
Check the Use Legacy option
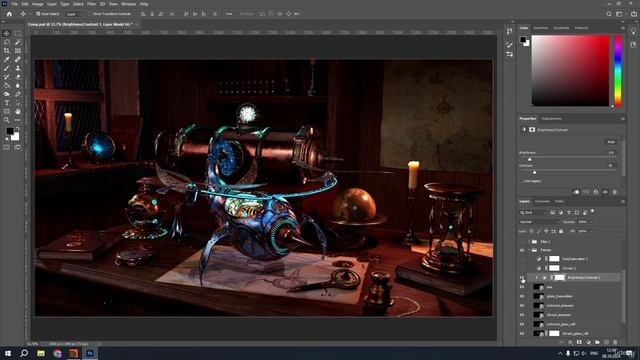(x=521, y=181)
